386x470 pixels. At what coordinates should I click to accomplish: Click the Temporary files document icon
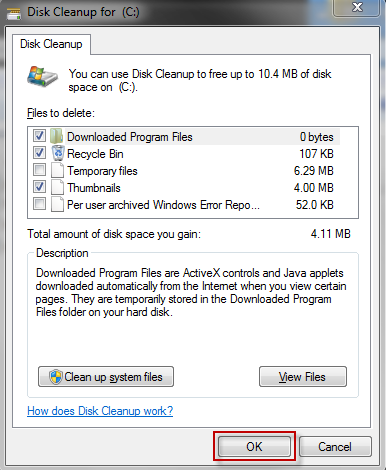(x=57, y=170)
